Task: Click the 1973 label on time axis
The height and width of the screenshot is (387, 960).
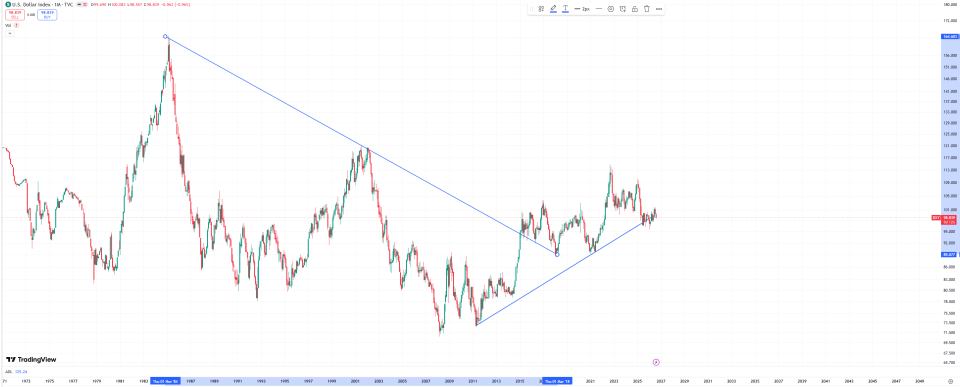Action: click(25, 380)
